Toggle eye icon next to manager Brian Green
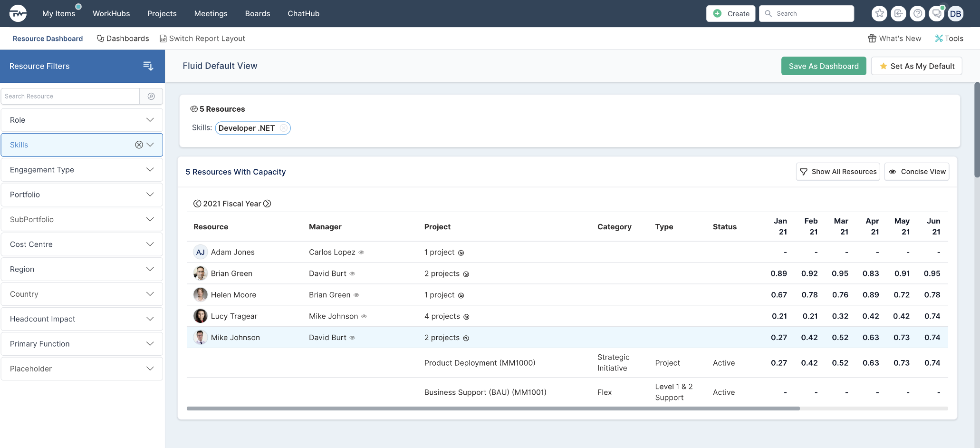The height and width of the screenshot is (448, 980). [x=356, y=295]
